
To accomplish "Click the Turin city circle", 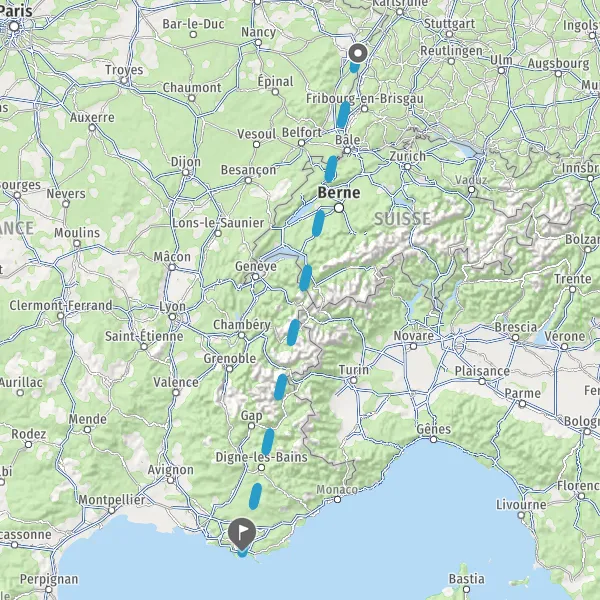I will pos(354,380).
